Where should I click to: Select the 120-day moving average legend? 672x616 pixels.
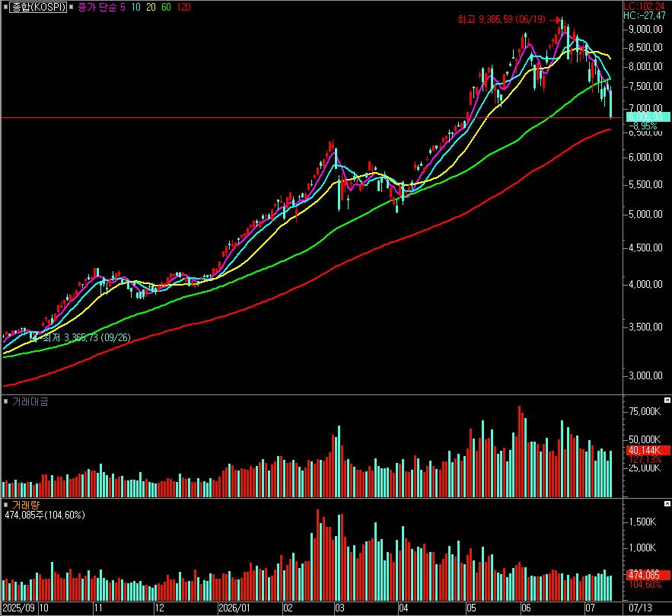(184, 8)
